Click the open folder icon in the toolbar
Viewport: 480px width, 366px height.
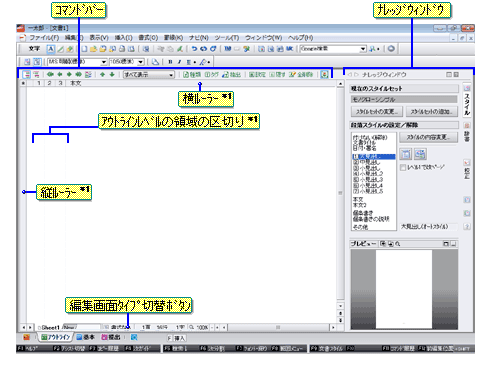(x=93, y=49)
